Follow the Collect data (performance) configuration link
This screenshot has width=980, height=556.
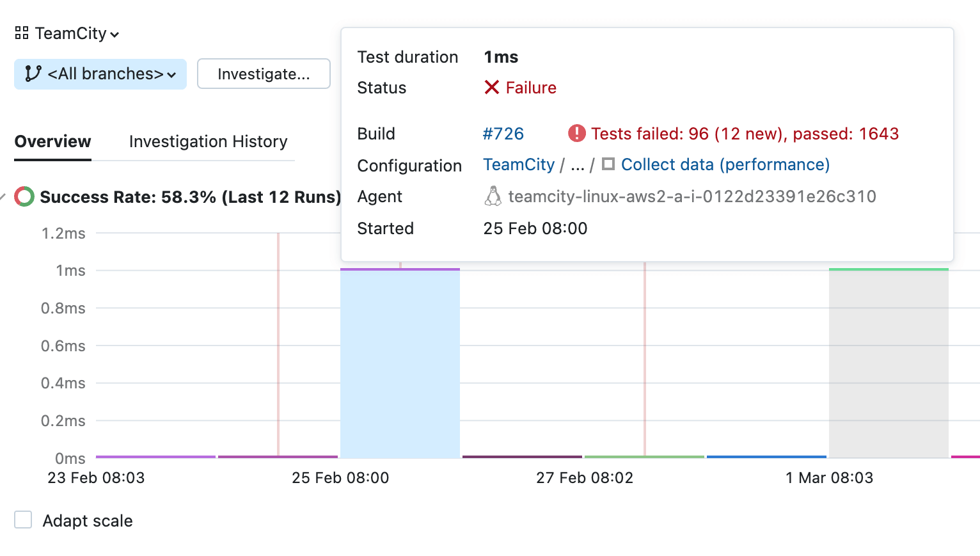click(725, 164)
